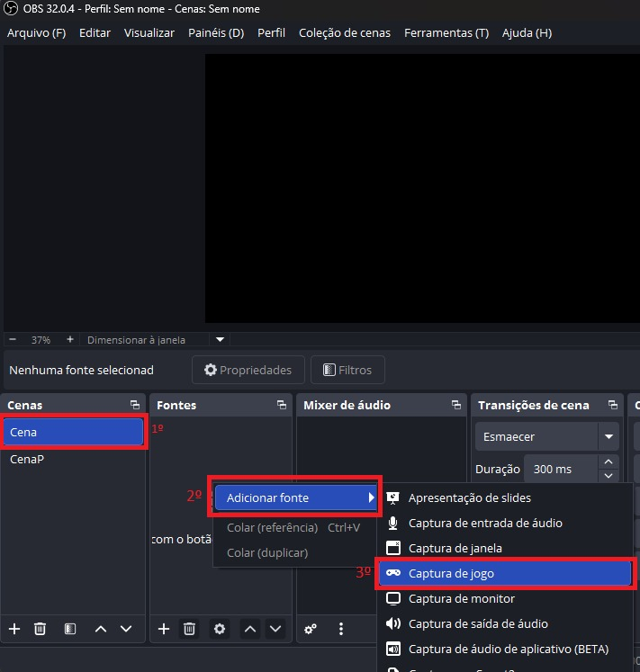Add a new scene with plus icon

click(x=14, y=629)
